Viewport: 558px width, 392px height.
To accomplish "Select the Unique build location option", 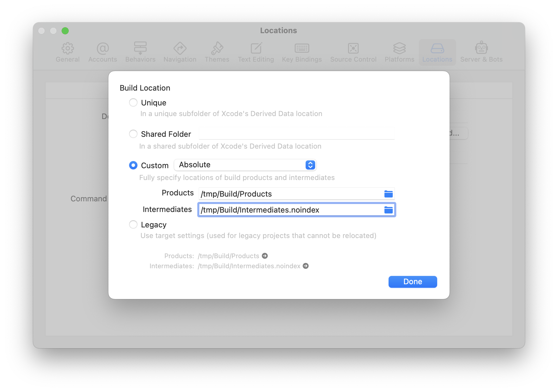I will tap(133, 102).
